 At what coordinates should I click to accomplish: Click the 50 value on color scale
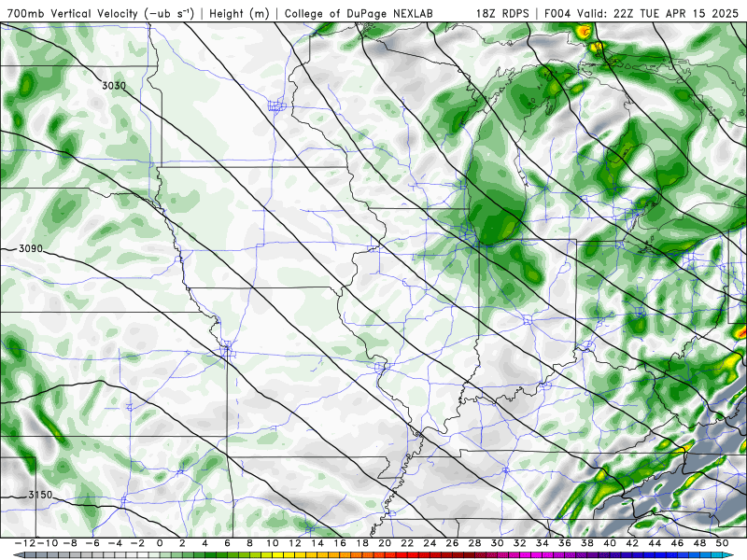(x=722, y=543)
